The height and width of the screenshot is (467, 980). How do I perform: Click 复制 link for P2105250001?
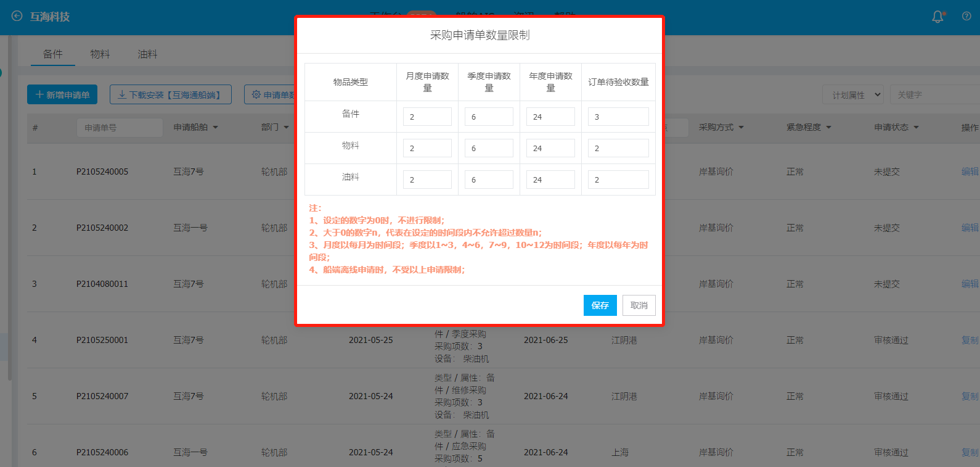(x=970, y=340)
